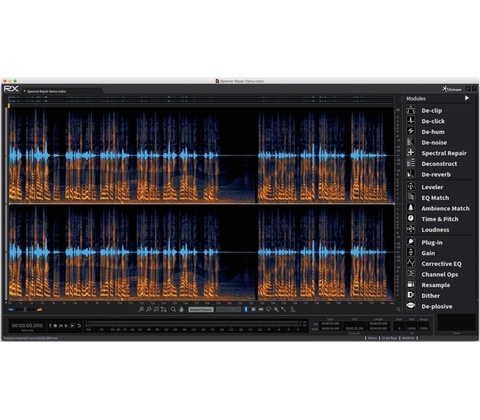Click the bit depth status bar entry
The height and width of the screenshot is (420, 480).
[x=389, y=338]
